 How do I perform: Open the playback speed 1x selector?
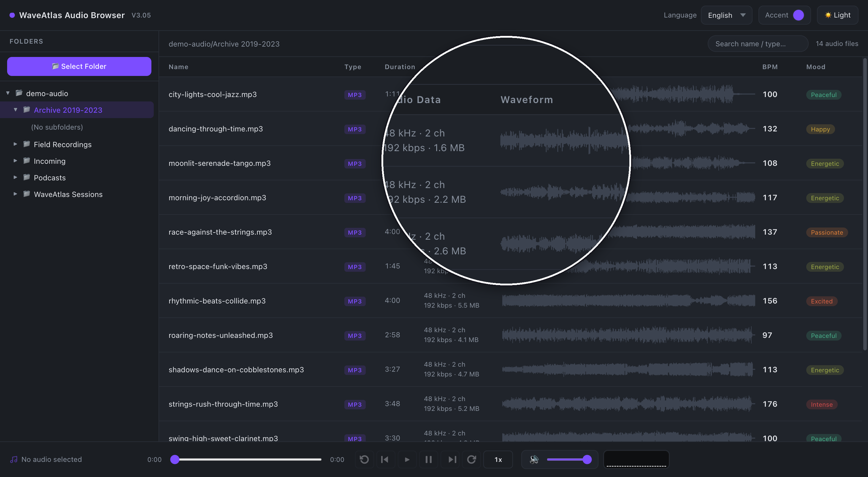498,459
